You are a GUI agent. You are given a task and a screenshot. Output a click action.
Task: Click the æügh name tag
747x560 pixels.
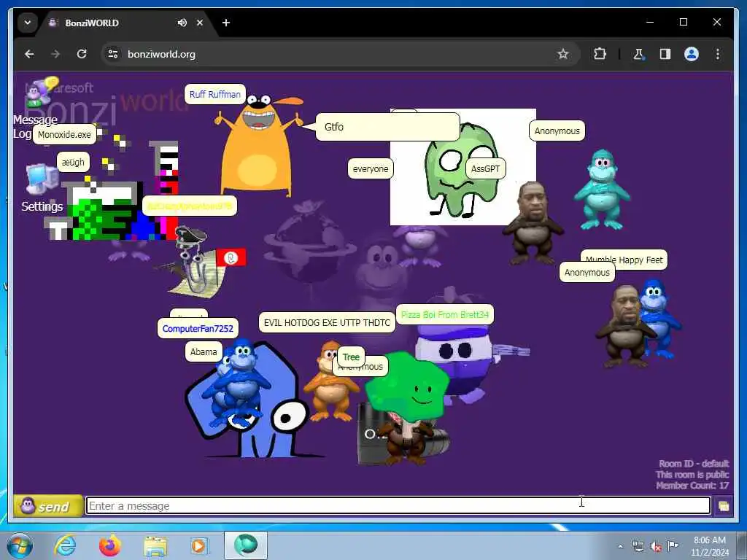(73, 163)
